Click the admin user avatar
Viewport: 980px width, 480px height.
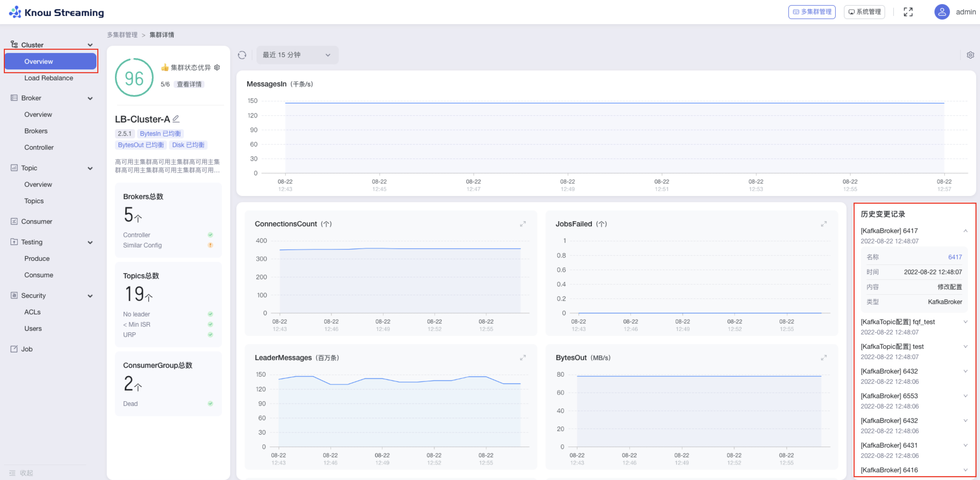point(942,12)
